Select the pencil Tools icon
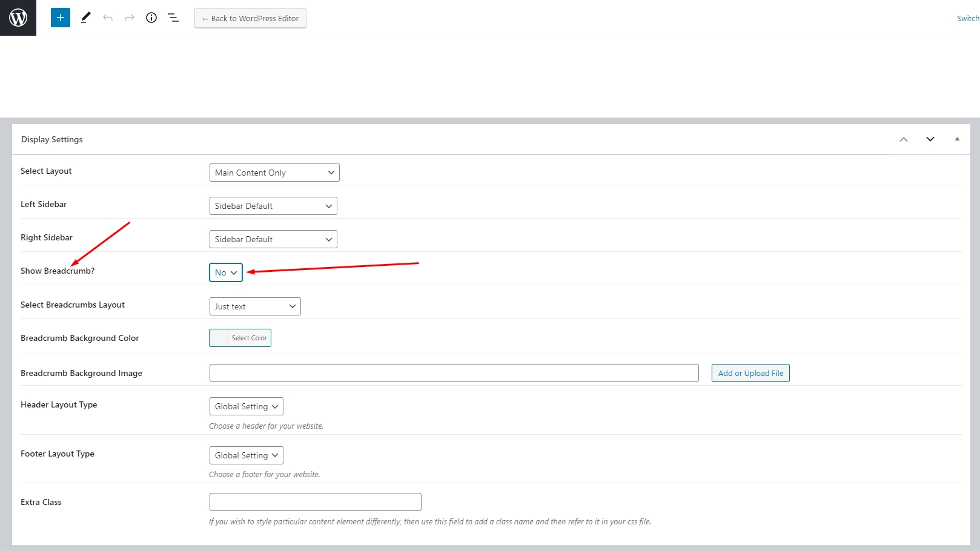Image resolution: width=980 pixels, height=551 pixels. (85, 18)
